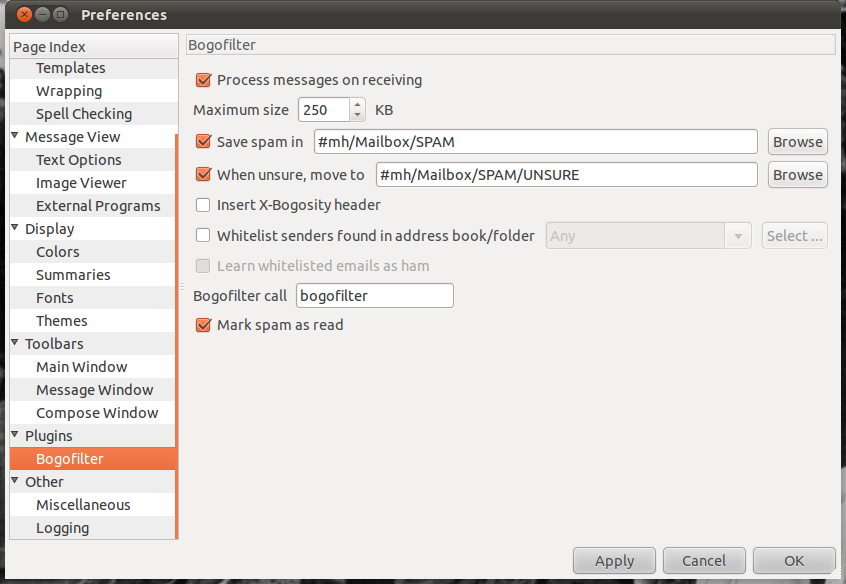This screenshot has height=584, width=846.
Task: Collapse the Display section triangle
Action: 16,229
